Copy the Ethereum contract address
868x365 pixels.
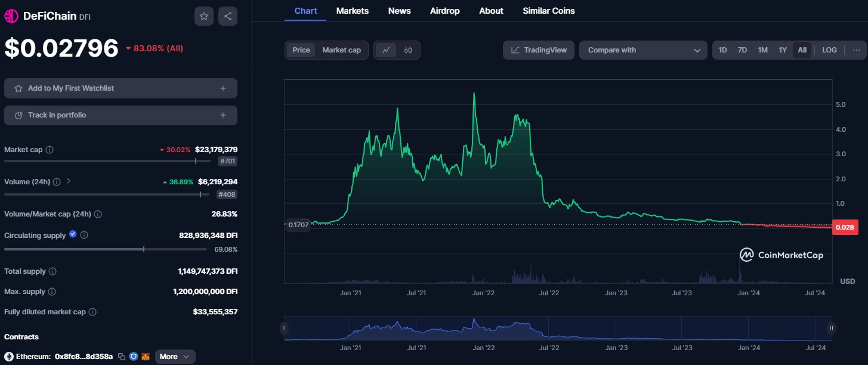[x=122, y=357]
